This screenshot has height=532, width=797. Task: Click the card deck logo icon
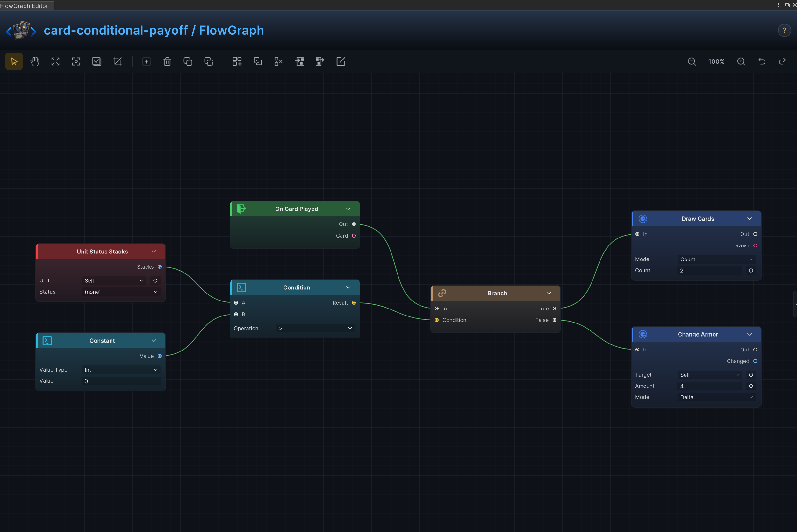pos(21,30)
